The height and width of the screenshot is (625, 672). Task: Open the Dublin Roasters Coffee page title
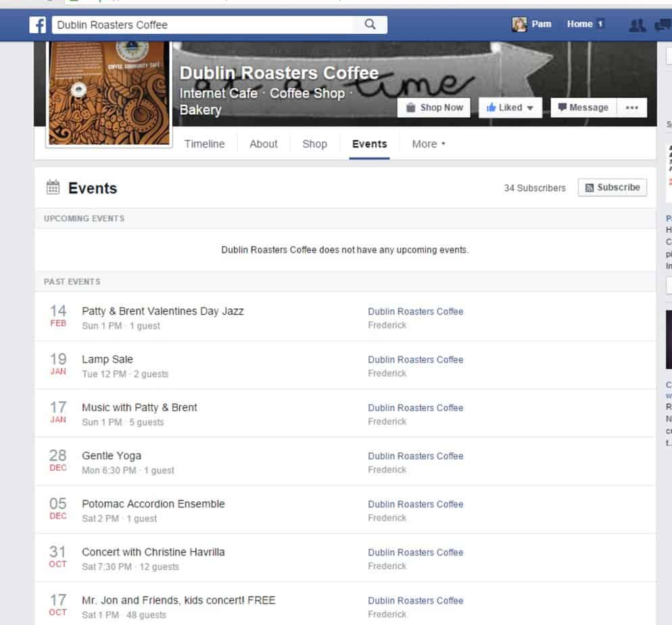point(279,73)
